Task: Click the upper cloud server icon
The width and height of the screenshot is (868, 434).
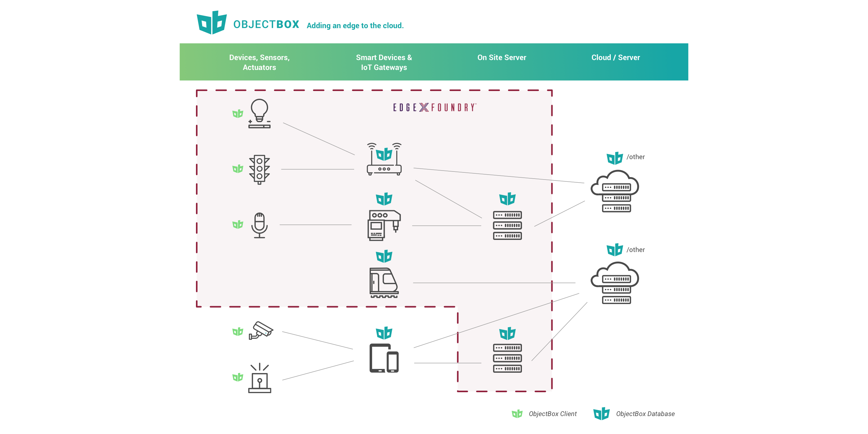Action: tap(615, 191)
